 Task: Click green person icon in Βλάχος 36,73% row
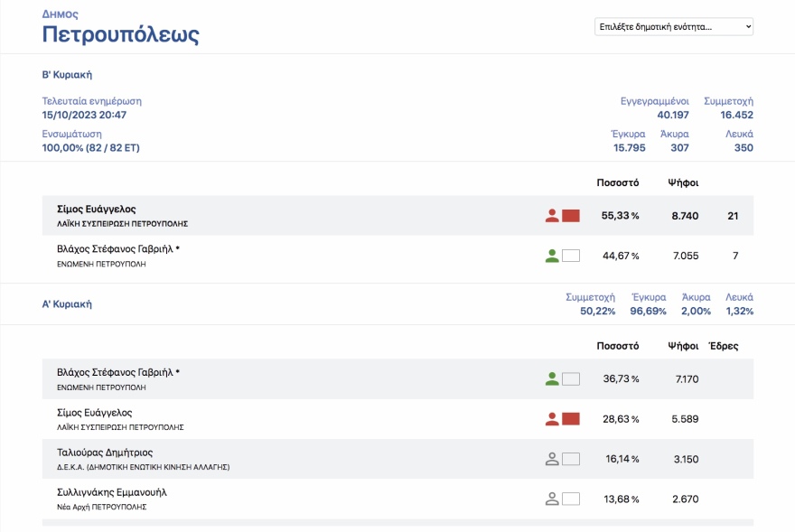pyautogui.click(x=552, y=379)
